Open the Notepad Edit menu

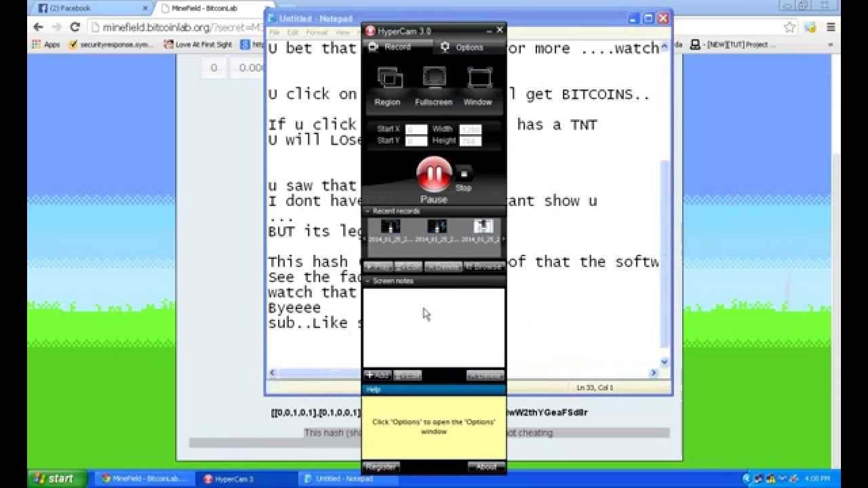(293, 33)
